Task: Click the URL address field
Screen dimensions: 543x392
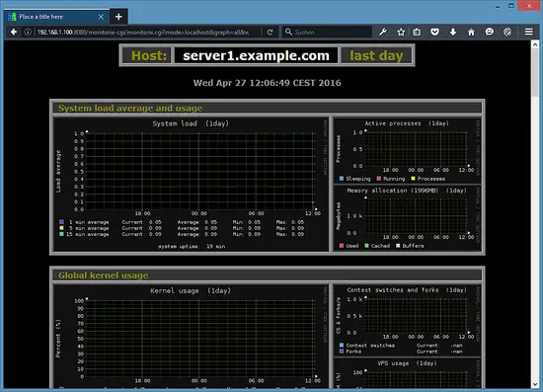Action: (143, 33)
